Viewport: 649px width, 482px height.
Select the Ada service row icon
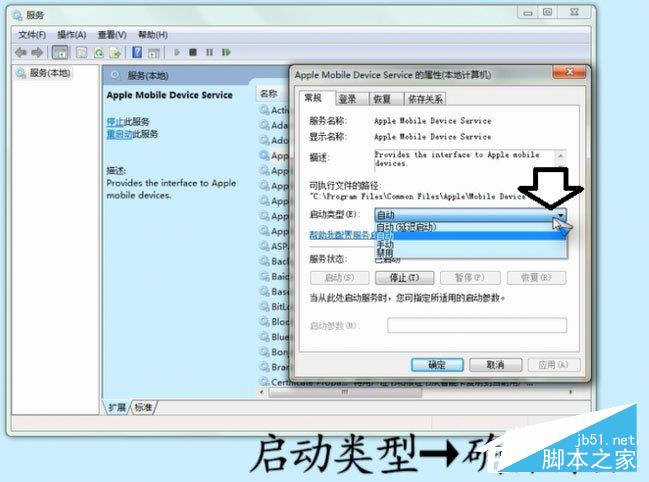[264, 125]
